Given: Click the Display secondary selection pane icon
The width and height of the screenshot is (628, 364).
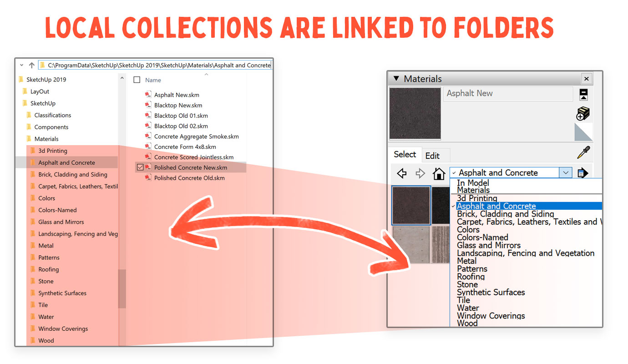Looking at the screenshot, I should point(583,95).
